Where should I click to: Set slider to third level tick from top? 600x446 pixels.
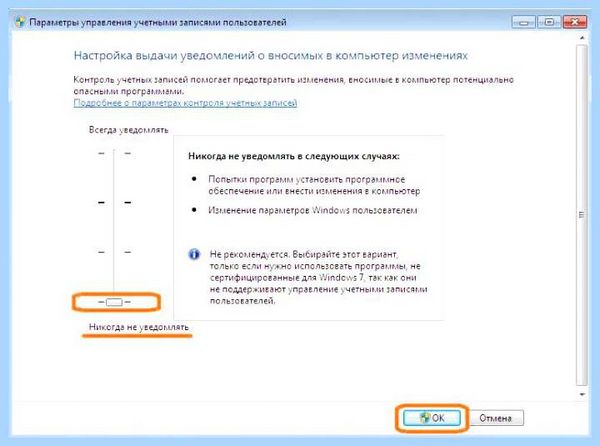[x=114, y=252]
